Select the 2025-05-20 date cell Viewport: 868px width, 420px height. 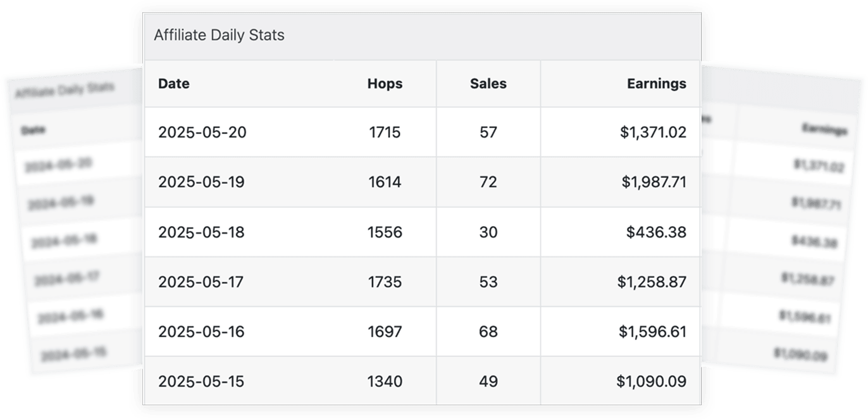tap(202, 132)
